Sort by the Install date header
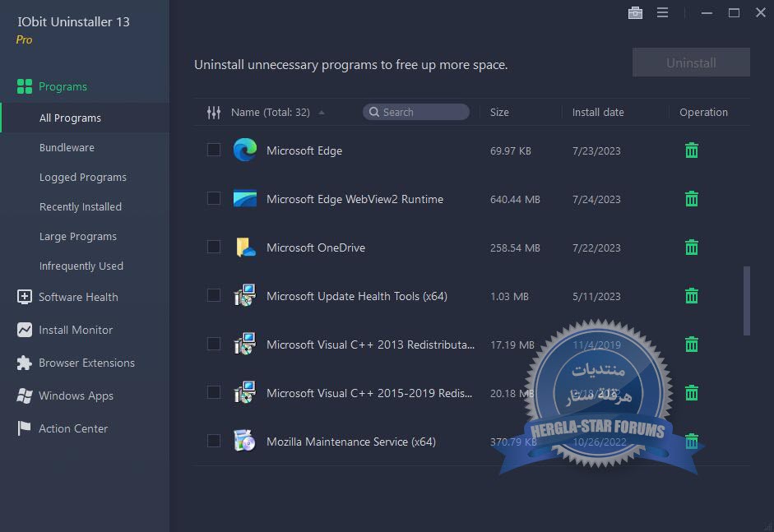Image resolution: width=774 pixels, height=532 pixels. (x=598, y=113)
